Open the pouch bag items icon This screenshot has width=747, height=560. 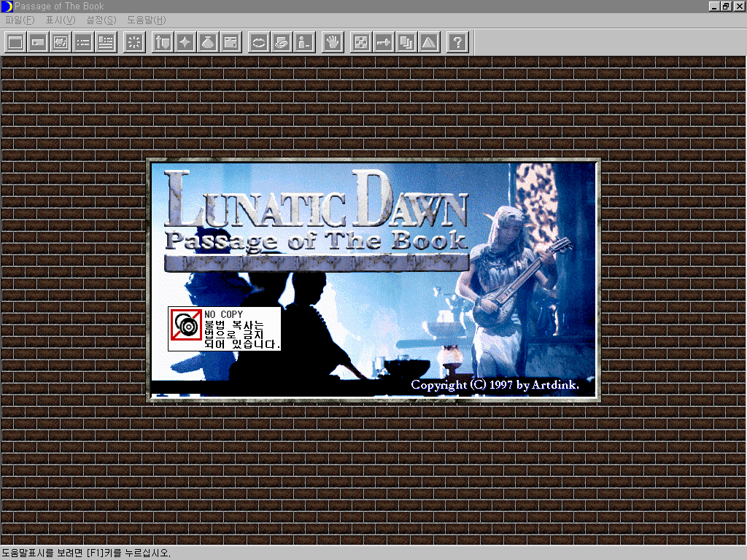click(x=208, y=42)
